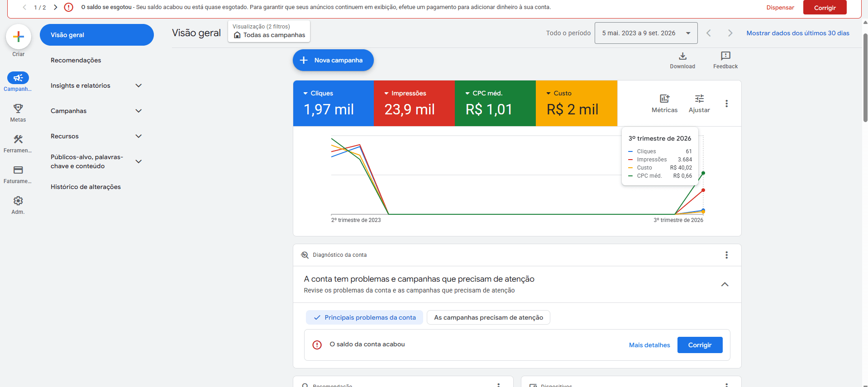Click the Feedback icon

pos(725,56)
